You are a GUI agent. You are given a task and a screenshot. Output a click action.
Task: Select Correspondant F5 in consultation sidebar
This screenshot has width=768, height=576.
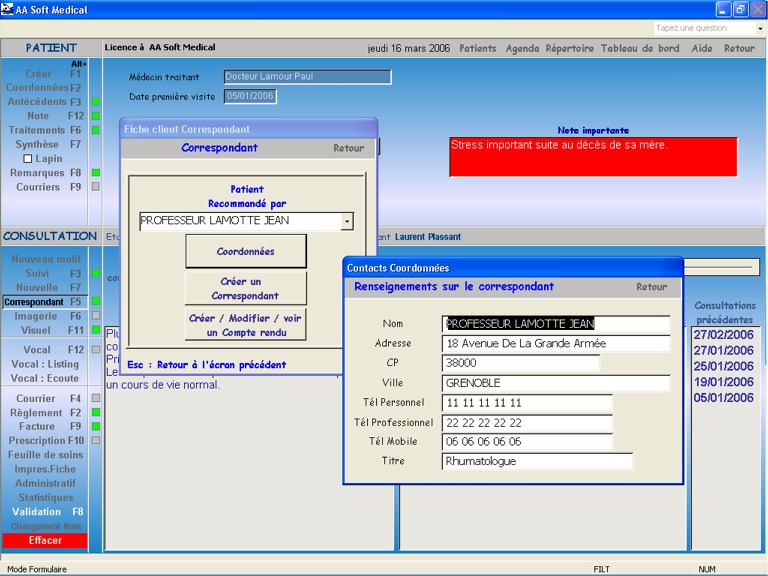(45, 302)
